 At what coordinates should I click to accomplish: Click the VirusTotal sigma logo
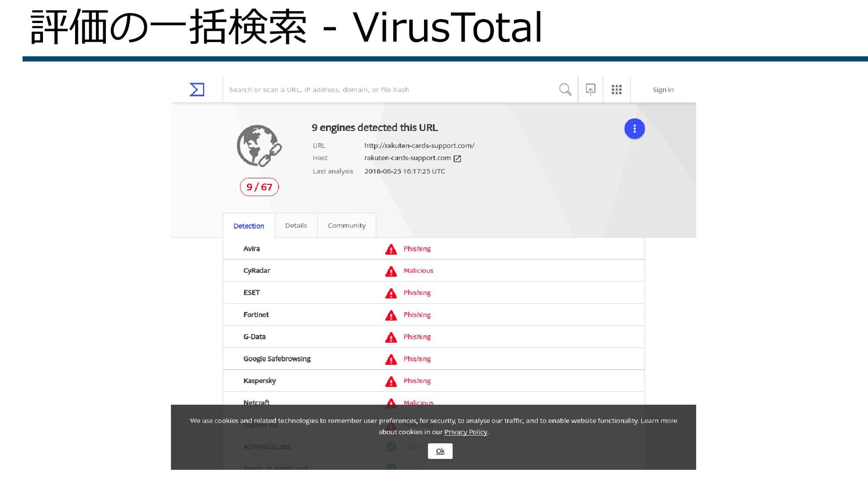click(197, 89)
